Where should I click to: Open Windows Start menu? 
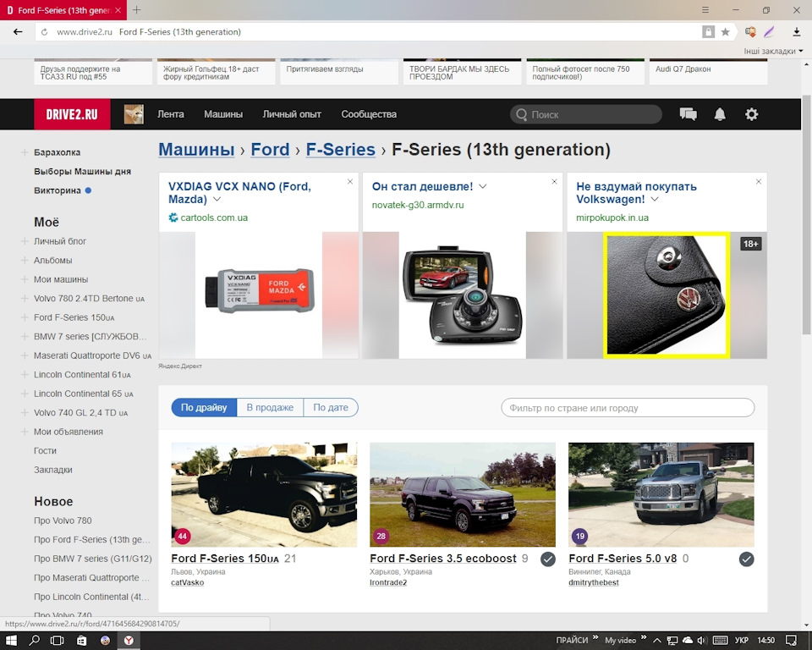[x=11, y=640]
